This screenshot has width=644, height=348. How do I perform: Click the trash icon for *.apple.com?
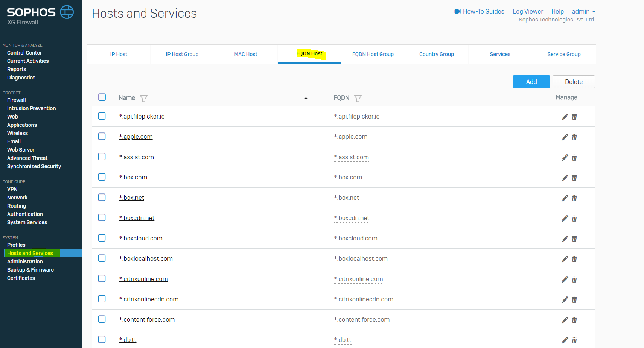[574, 137]
